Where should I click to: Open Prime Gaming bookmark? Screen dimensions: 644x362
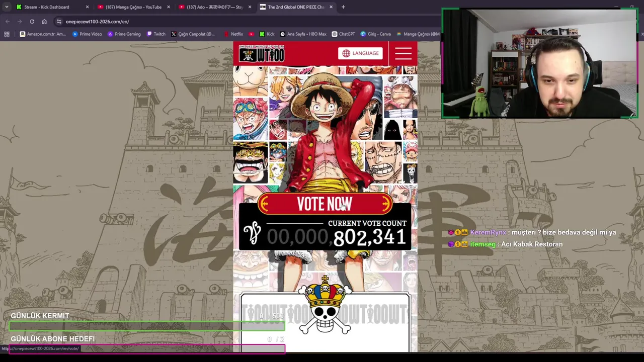tap(124, 34)
